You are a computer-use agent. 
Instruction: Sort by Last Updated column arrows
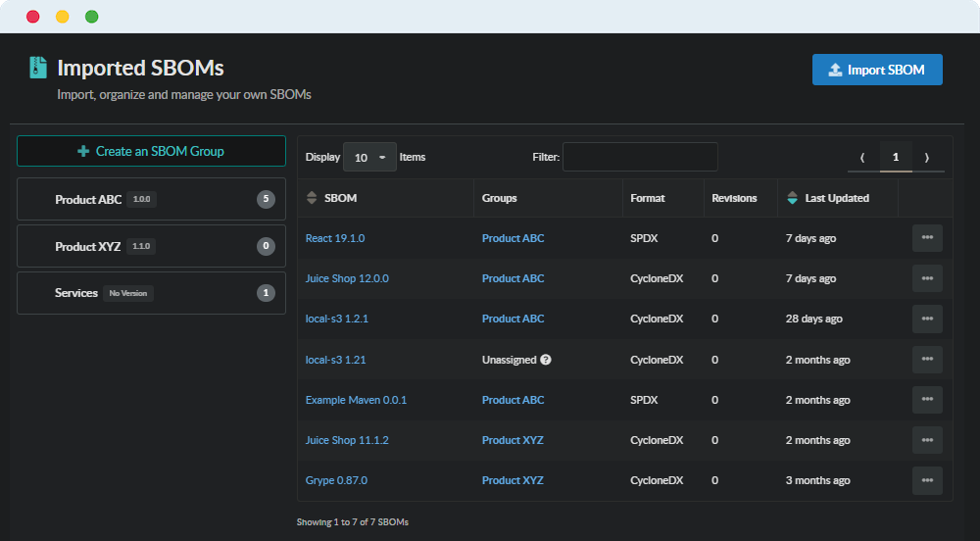point(792,198)
